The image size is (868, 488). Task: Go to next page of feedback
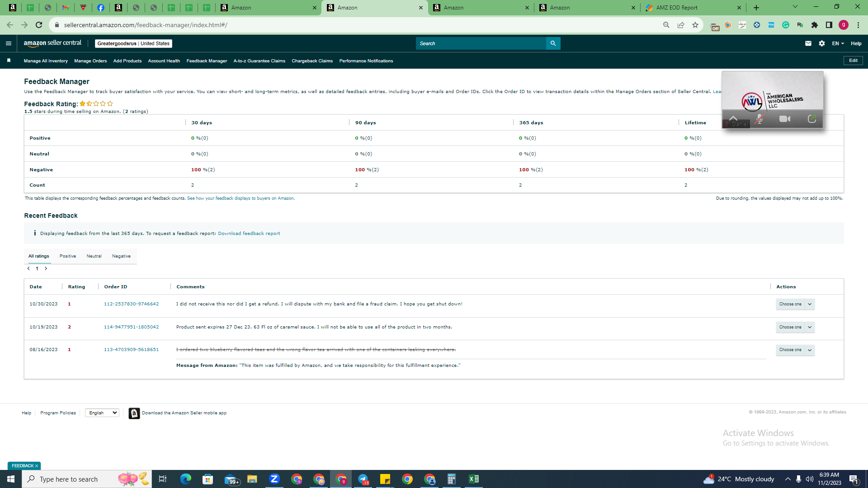tap(46, 268)
